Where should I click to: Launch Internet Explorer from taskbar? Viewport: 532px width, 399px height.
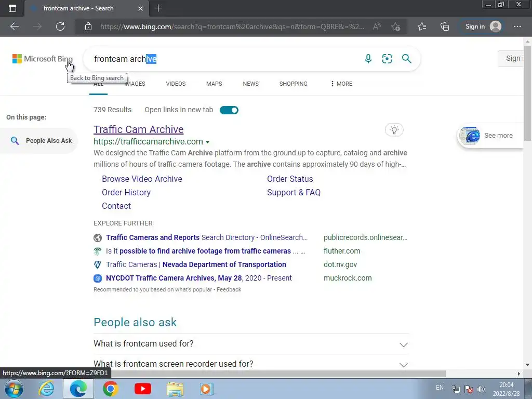click(x=46, y=389)
